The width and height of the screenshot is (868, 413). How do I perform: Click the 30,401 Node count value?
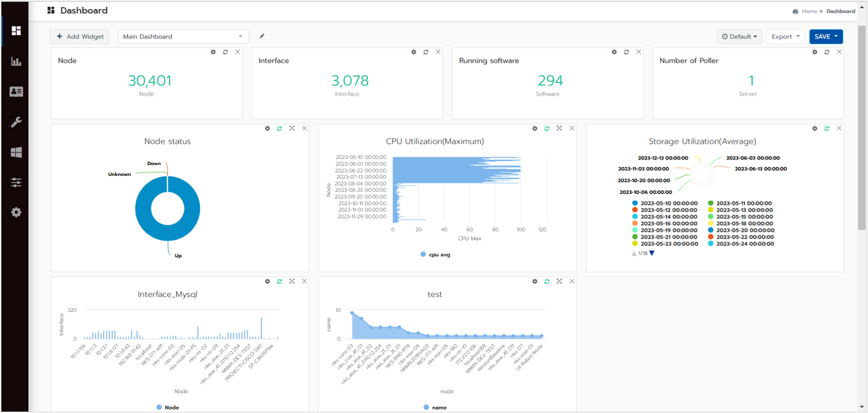click(149, 80)
